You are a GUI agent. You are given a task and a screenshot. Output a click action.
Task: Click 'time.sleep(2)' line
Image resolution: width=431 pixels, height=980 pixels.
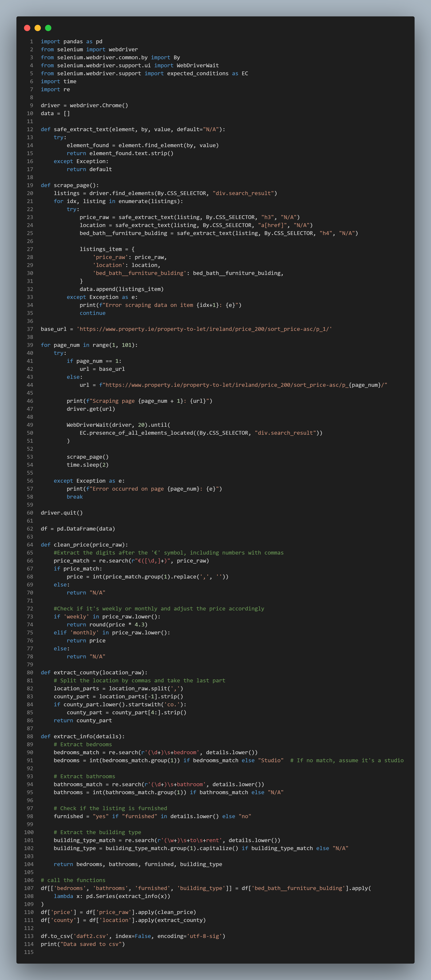(x=88, y=465)
